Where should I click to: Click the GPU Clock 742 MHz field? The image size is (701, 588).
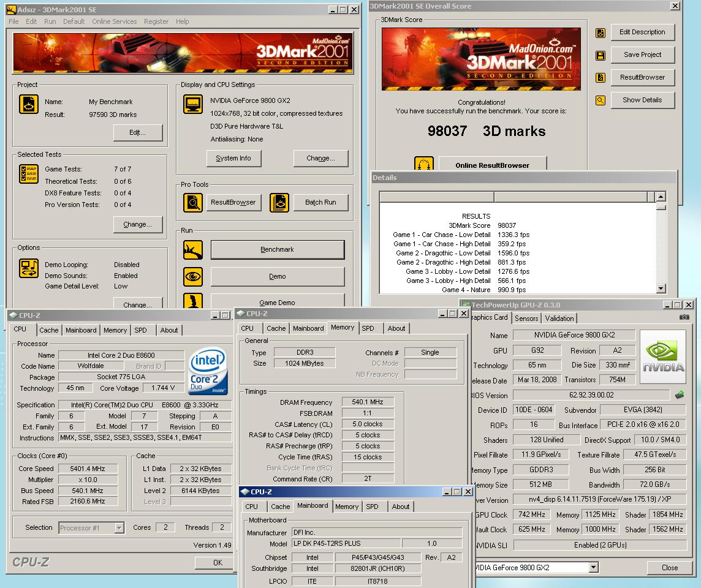click(x=531, y=514)
